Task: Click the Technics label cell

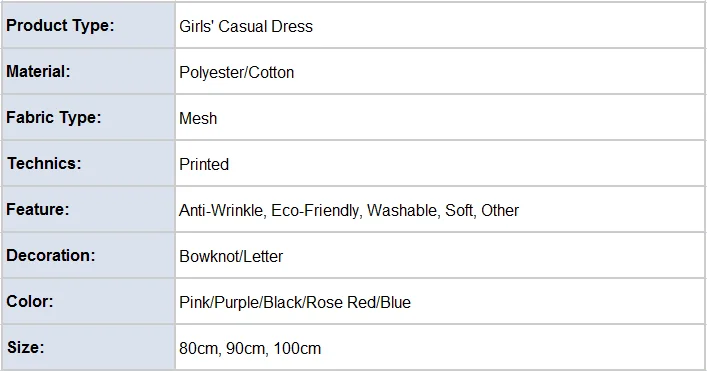Action: (88, 163)
